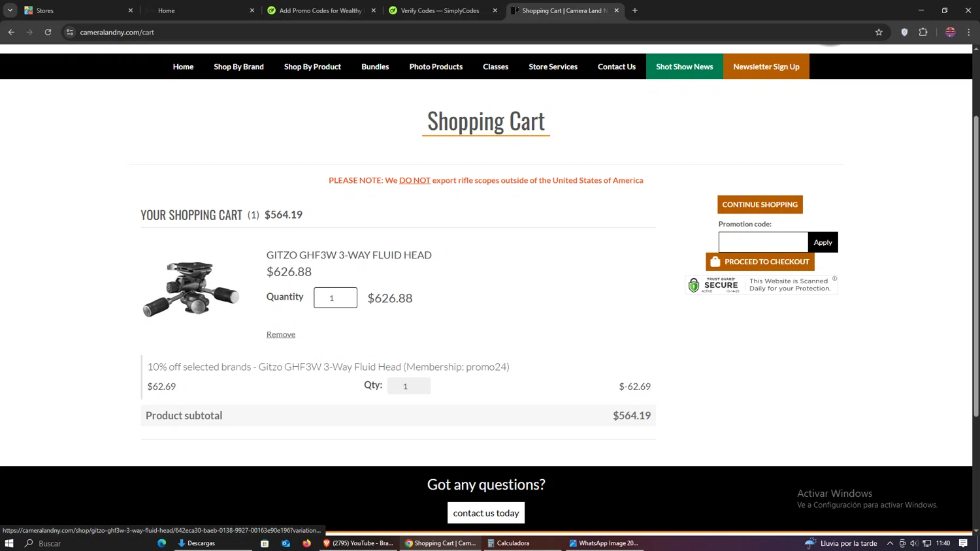
Task: Open Photo Products menu
Action: [436, 67]
